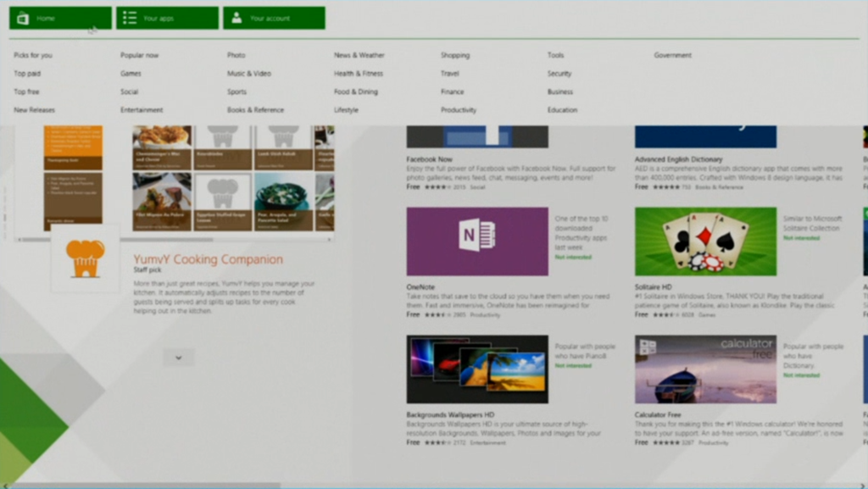Viewport: 868px width, 489px height.
Task: Go to Picks for you
Action: point(33,55)
